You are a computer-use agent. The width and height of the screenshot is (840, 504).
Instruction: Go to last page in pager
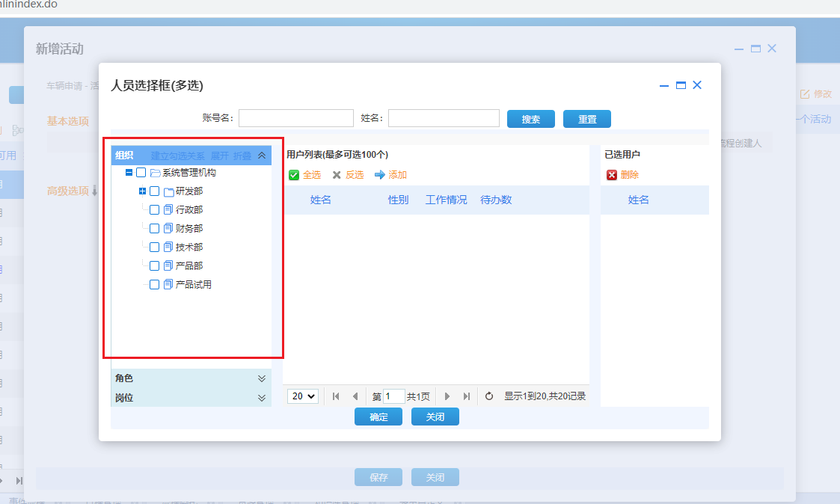[467, 396]
